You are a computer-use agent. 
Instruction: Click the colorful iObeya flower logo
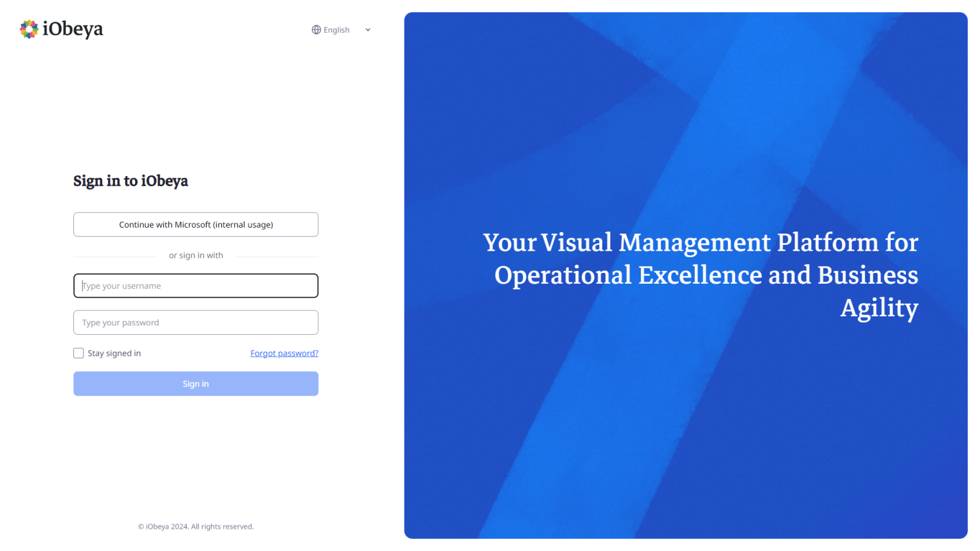[29, 29]
